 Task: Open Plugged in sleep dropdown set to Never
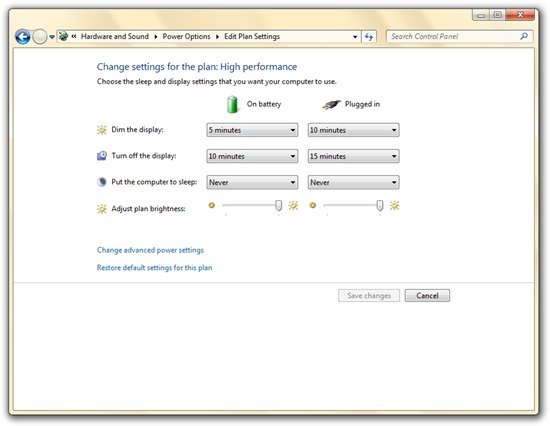[x=354, y=182]
